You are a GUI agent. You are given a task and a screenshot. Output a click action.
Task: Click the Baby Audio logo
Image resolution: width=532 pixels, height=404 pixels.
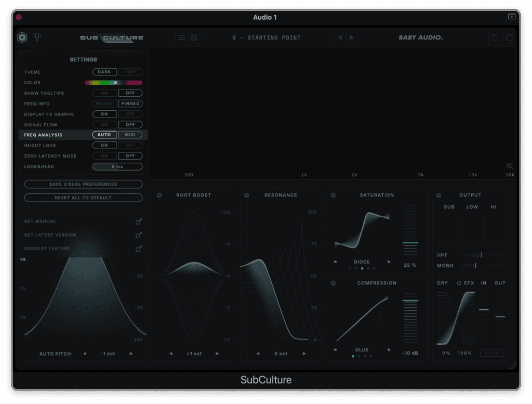[421, 37]
